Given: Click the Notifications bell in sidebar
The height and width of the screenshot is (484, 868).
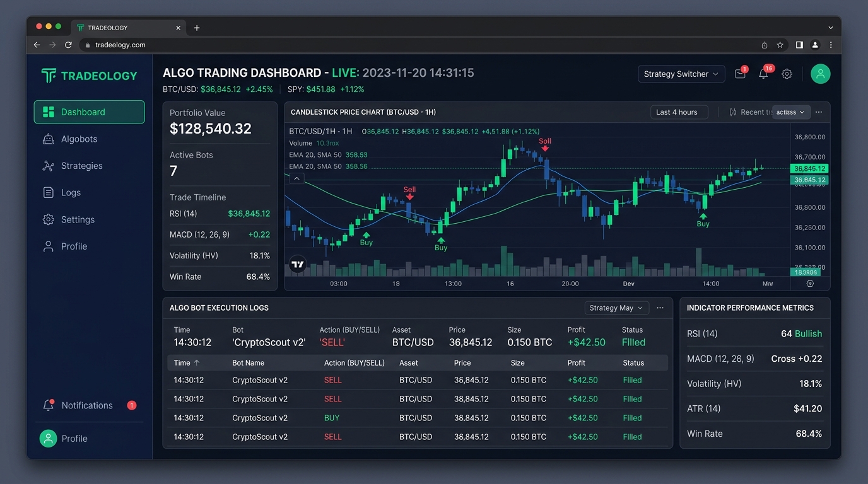Looking at the screenshot, I should 48,405.
